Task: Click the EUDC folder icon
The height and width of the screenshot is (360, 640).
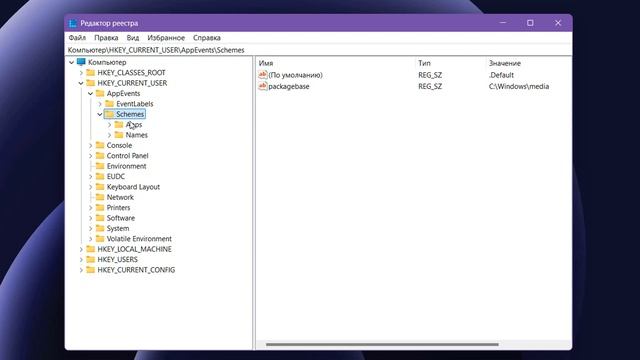Action: 100,176
